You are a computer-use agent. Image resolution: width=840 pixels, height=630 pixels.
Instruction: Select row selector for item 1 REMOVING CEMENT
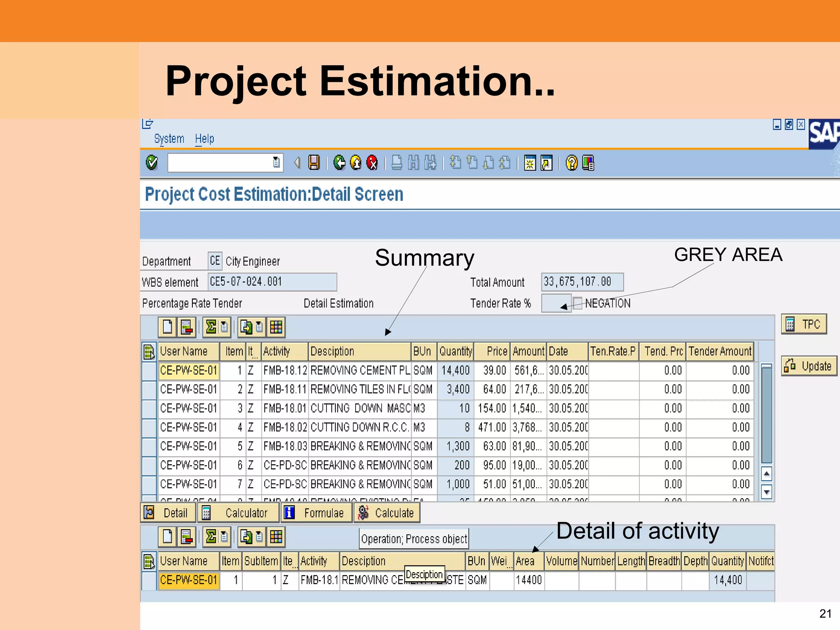(x=149, y=371)
